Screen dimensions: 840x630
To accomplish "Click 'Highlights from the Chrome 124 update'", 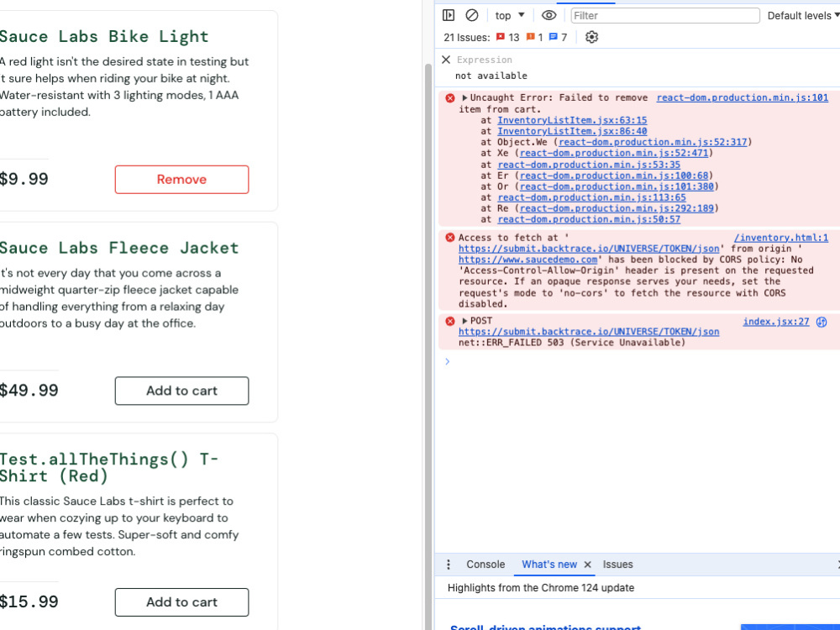I will [x=540, y=588].
